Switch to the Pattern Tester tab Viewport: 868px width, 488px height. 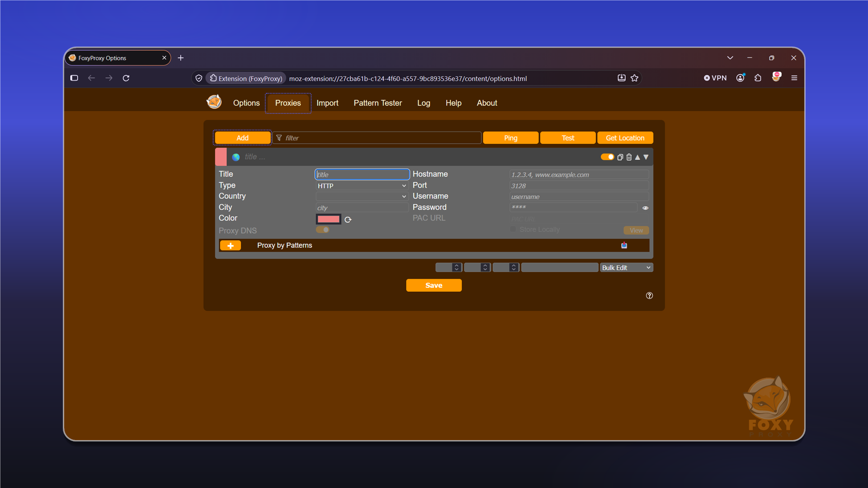point(377,103)
